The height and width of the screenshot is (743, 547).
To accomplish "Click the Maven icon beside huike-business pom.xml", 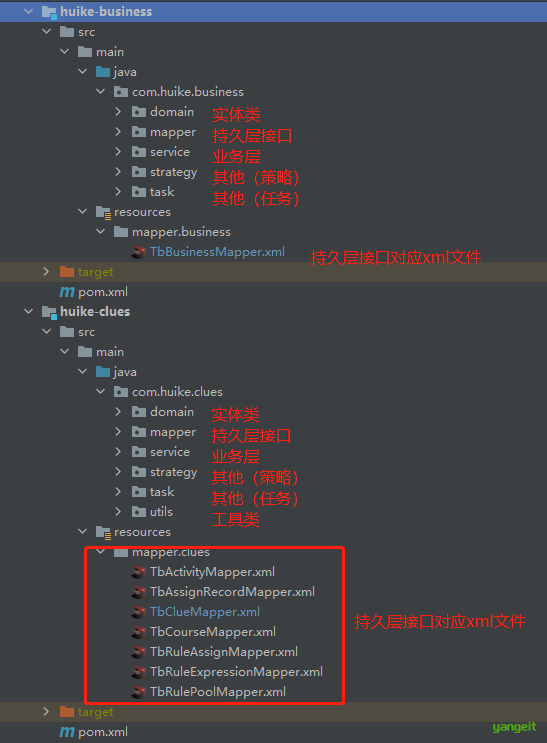I will 66,292.
